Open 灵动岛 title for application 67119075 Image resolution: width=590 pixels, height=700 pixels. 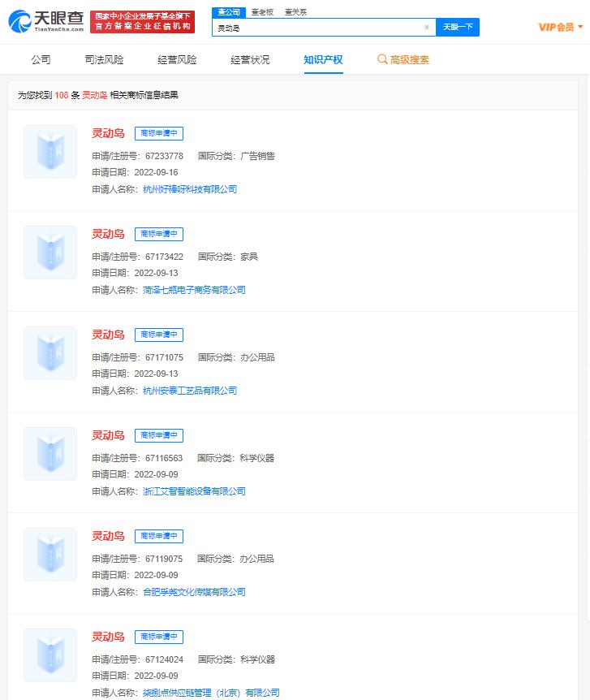point(108,536)
